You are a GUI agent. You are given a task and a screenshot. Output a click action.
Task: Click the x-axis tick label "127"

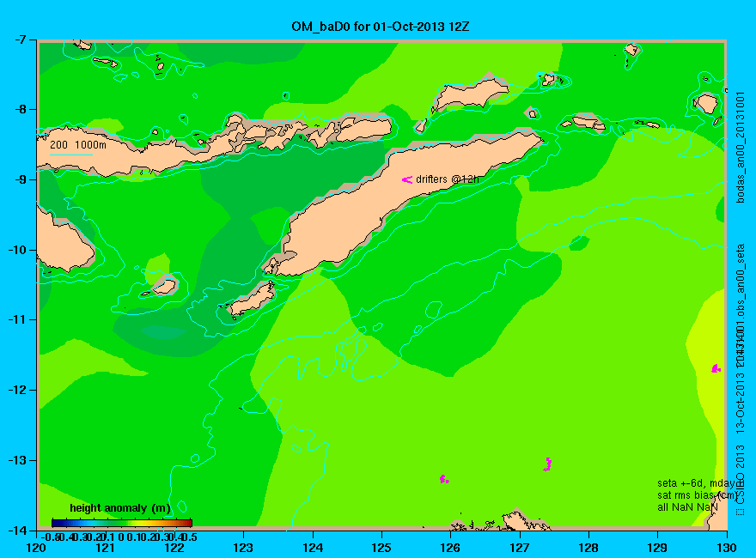click(x=520, y=548)
